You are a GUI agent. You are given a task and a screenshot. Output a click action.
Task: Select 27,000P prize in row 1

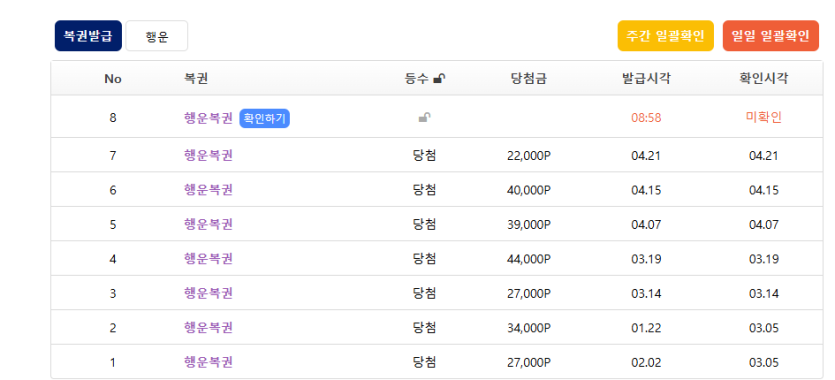point(529,362)
